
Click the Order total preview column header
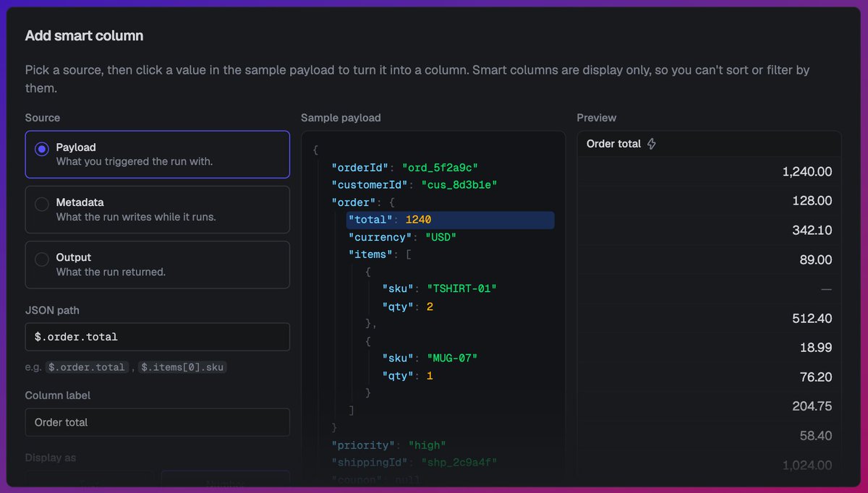[710, 144]
